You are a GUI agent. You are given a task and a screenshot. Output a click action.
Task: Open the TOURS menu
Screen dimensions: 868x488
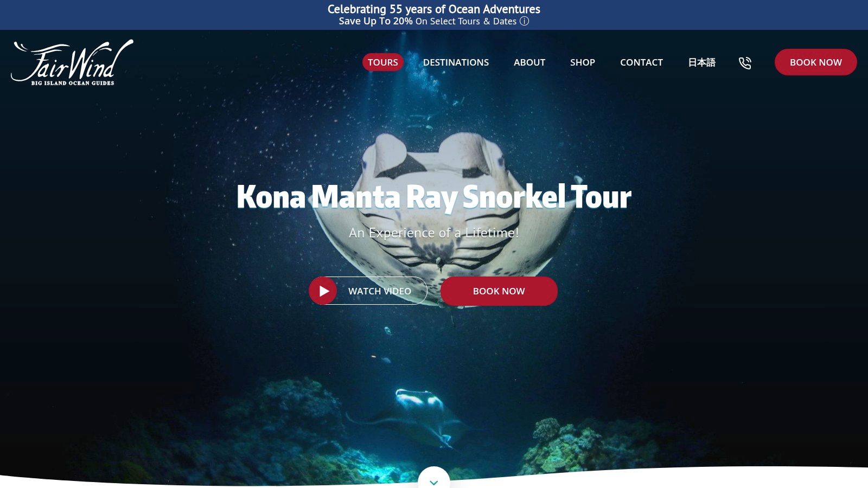tap(383, 62)
